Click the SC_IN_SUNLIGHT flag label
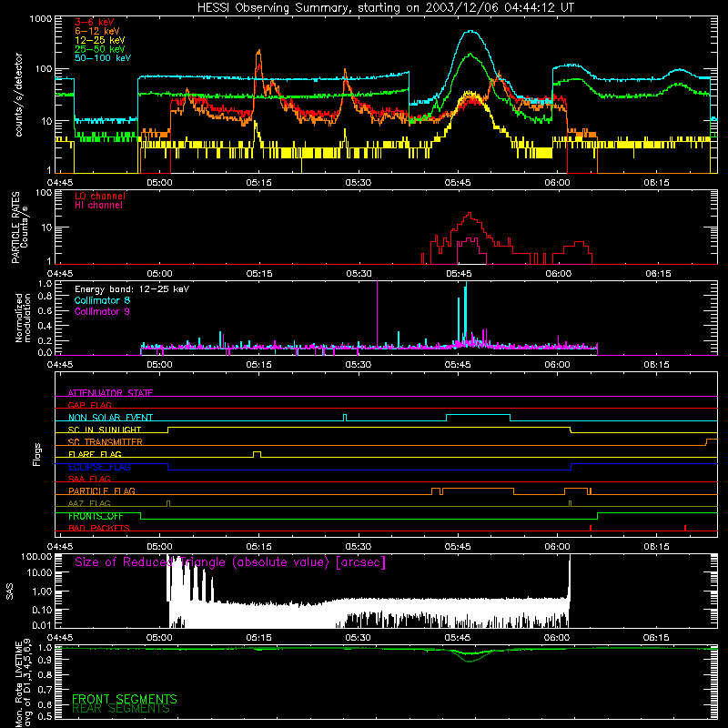This screenshot has width=728, height=728. [105, 430]
